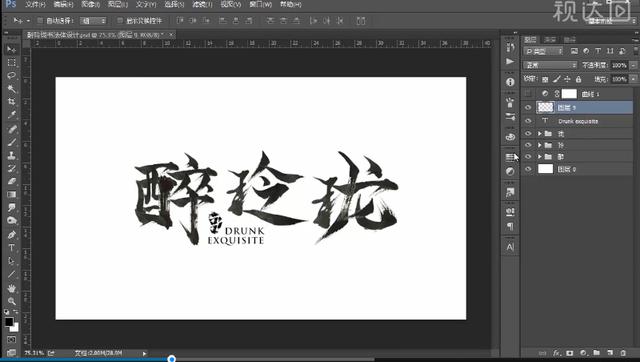The height and width of the screenshot is (362, 640).
Task: Lock image pixels brush icon
Action: [556, 79]
